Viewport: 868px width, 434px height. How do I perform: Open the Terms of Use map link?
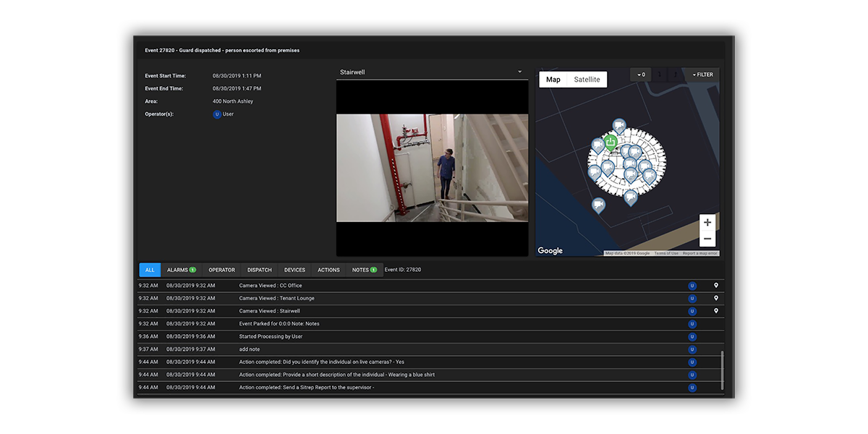tap(666, 253)
